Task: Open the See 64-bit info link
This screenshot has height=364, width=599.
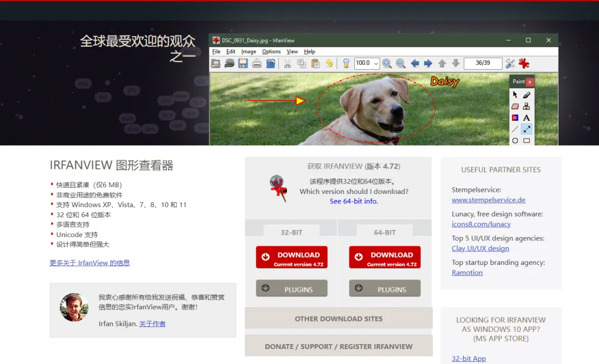Action: [354, 201]
